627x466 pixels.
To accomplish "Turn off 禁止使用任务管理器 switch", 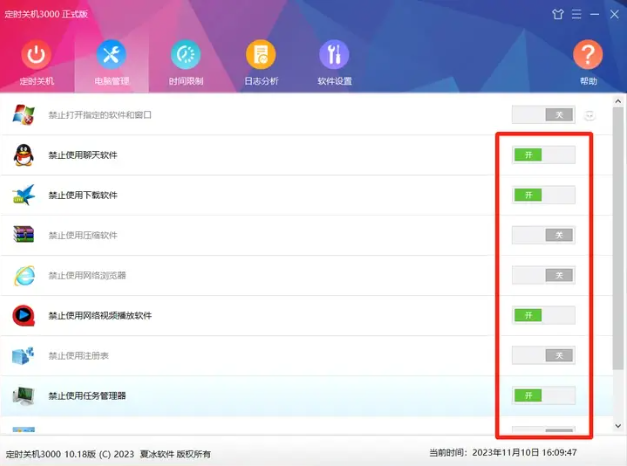I will coord(543,395).
